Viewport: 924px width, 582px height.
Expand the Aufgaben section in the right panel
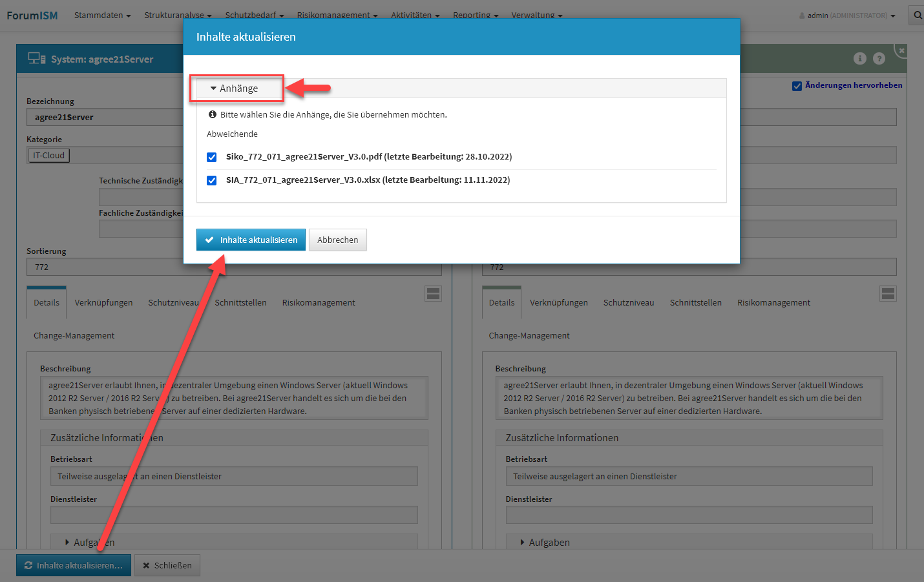click(x=545, y=543)
